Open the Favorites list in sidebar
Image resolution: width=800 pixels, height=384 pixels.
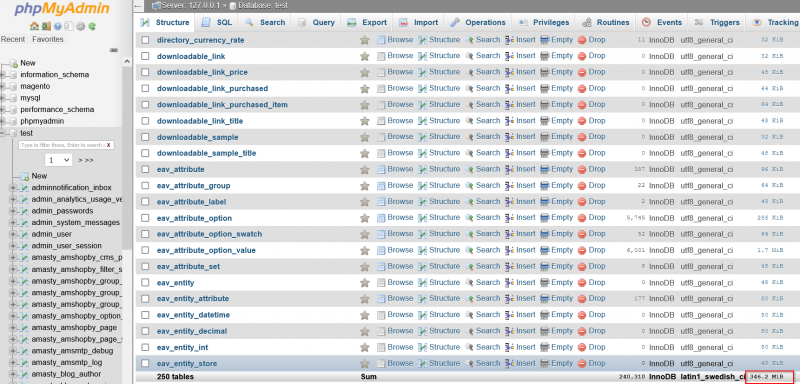point(47,39)
